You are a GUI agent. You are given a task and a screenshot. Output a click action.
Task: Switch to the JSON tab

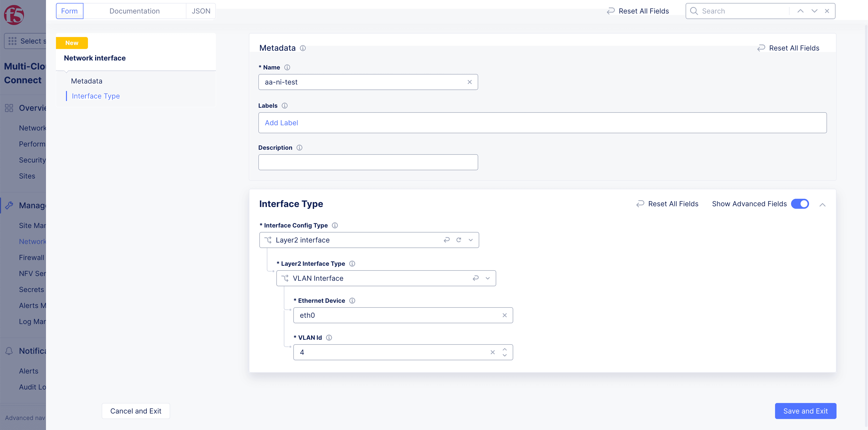[201, 11]
